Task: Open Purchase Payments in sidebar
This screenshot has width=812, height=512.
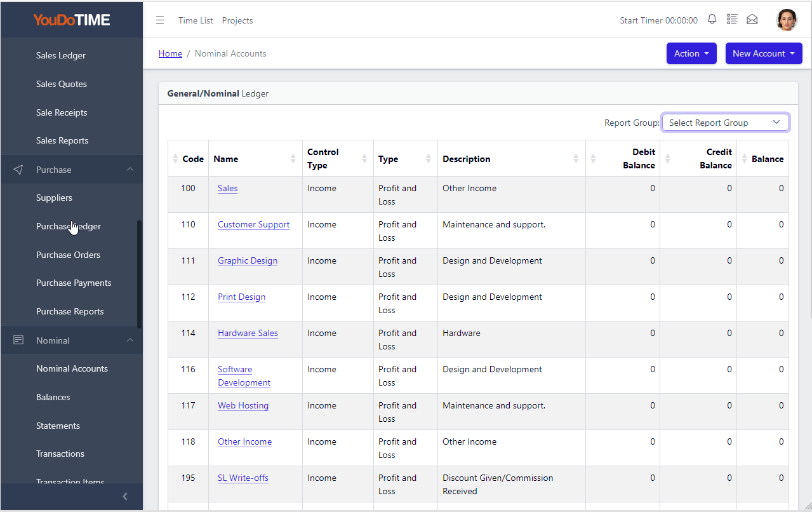Action: (74, 283)
